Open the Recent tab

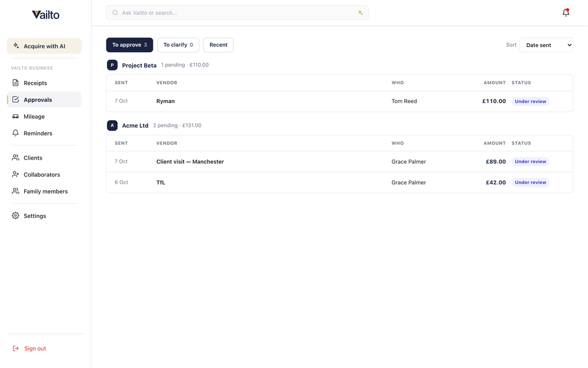tap(218, 45)
